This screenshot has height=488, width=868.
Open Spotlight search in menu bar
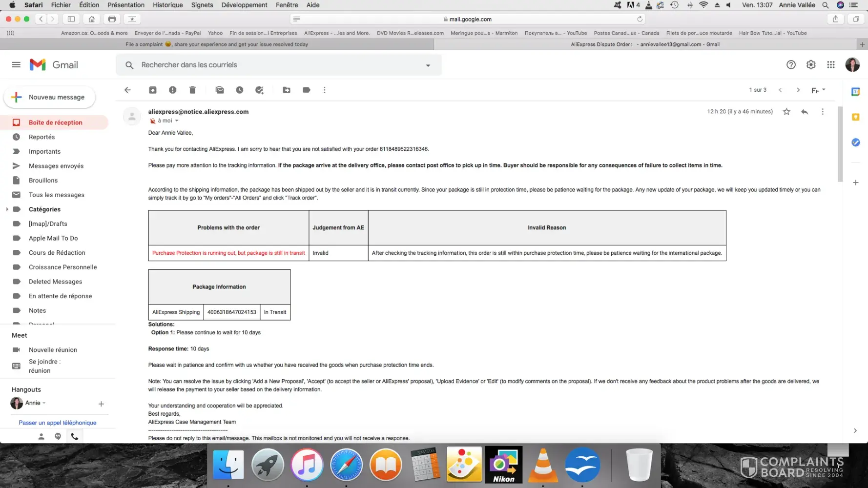pyautogui.click(x=826, y=5)
